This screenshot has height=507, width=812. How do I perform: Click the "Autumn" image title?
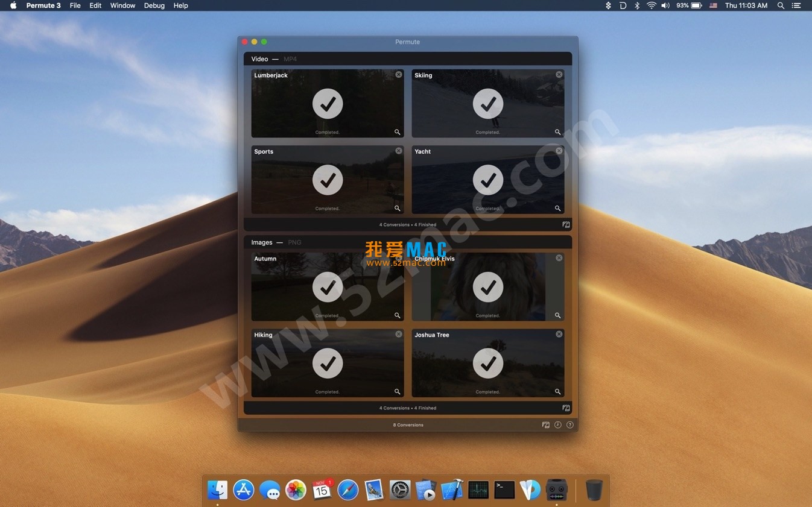tap(265, 259)
